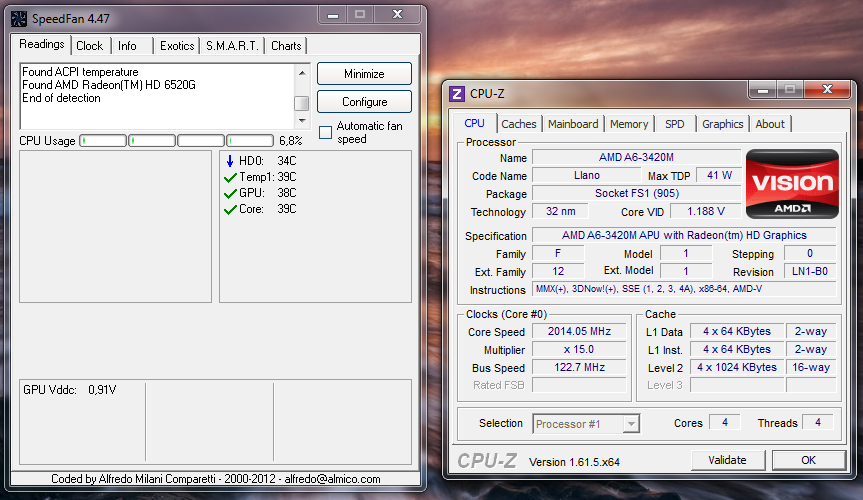Select the SPD tab in CPU-Z
Image resolution: width=863 pixels, height=500 pixels.
pos(675,124)
